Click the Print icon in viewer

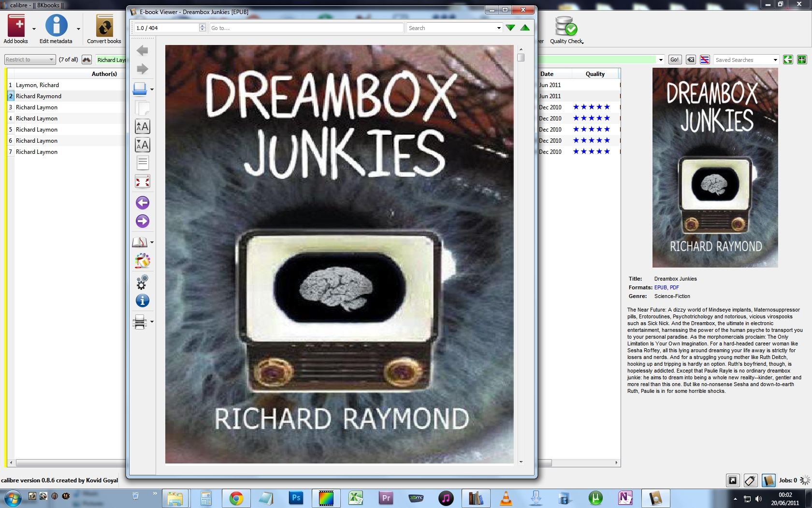(140, 322)
